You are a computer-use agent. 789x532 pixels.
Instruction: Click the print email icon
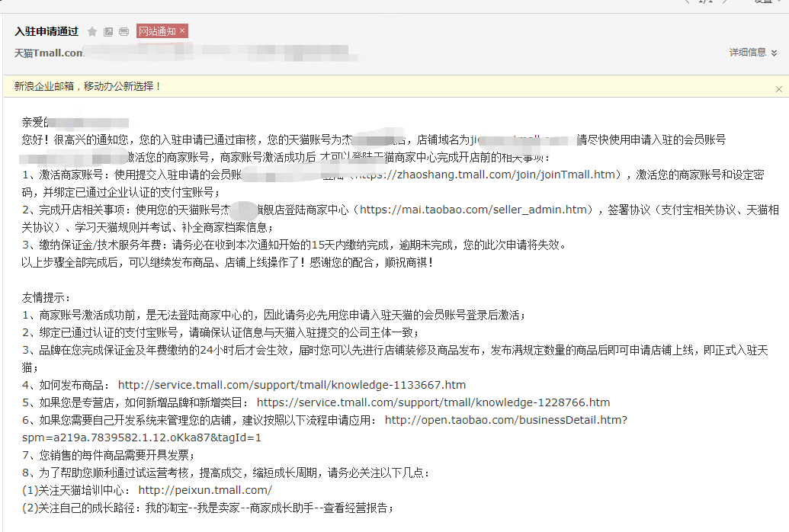pyautogui.click(x=123, y=32)
